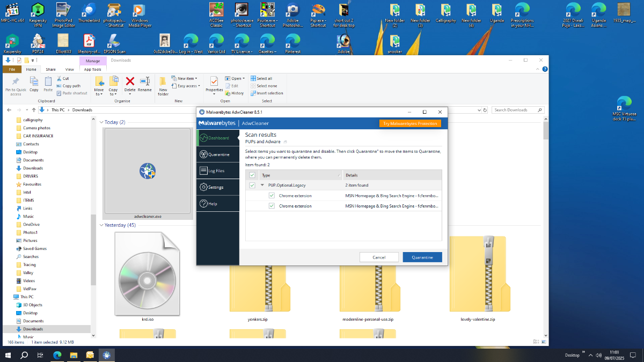The width and height of the screenshot is (644, 362).
Task: Click the Details column header
Action: (392, 175)
